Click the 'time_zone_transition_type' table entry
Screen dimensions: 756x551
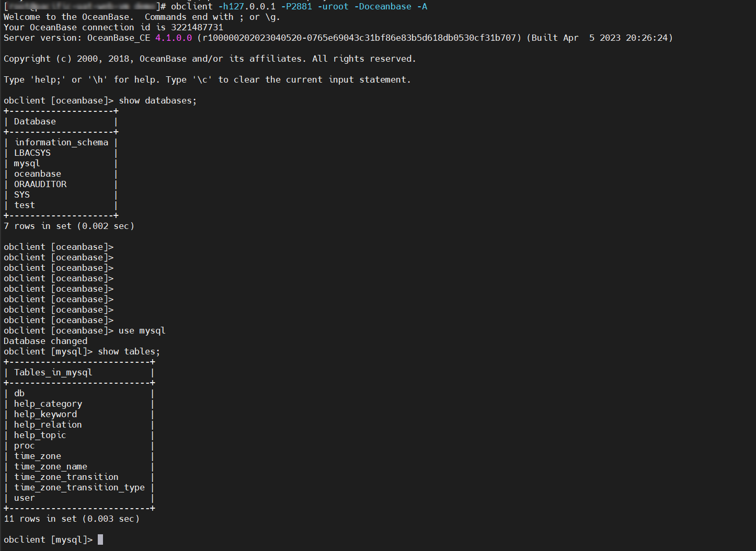tap(79, 487)
